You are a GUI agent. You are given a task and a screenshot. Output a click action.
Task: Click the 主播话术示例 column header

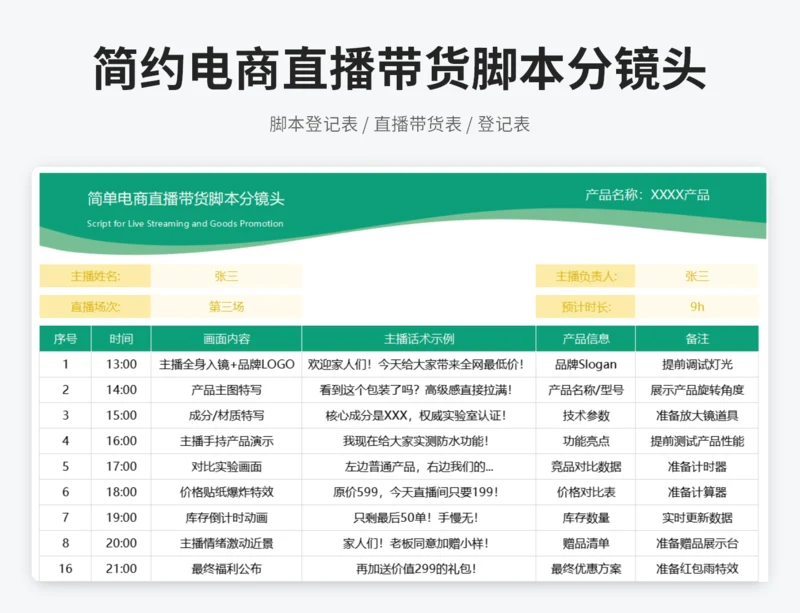click(419, 338)
